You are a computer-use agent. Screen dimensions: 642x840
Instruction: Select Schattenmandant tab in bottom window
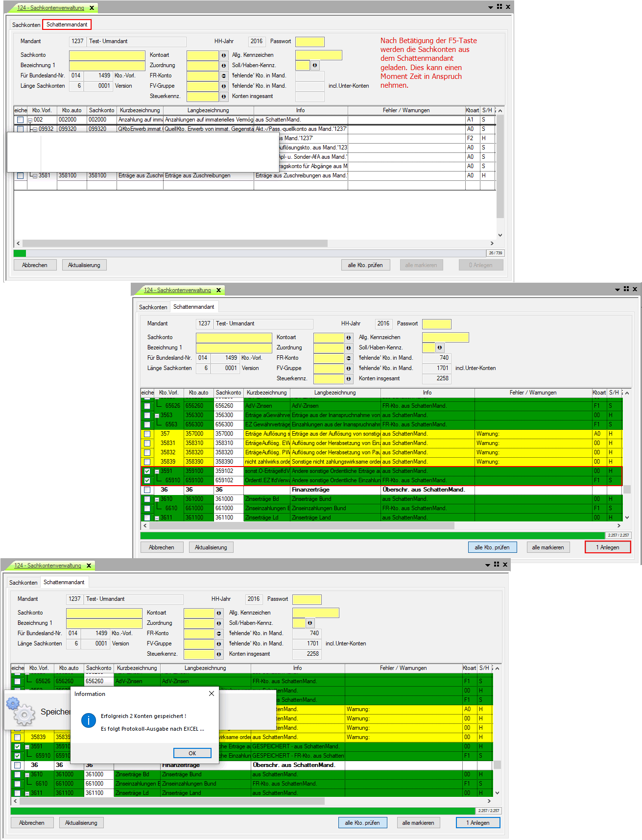pos(64,582)
